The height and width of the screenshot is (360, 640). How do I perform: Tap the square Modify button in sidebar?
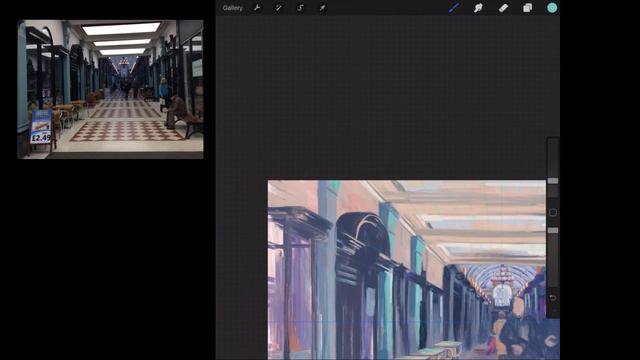pos(553,212)
